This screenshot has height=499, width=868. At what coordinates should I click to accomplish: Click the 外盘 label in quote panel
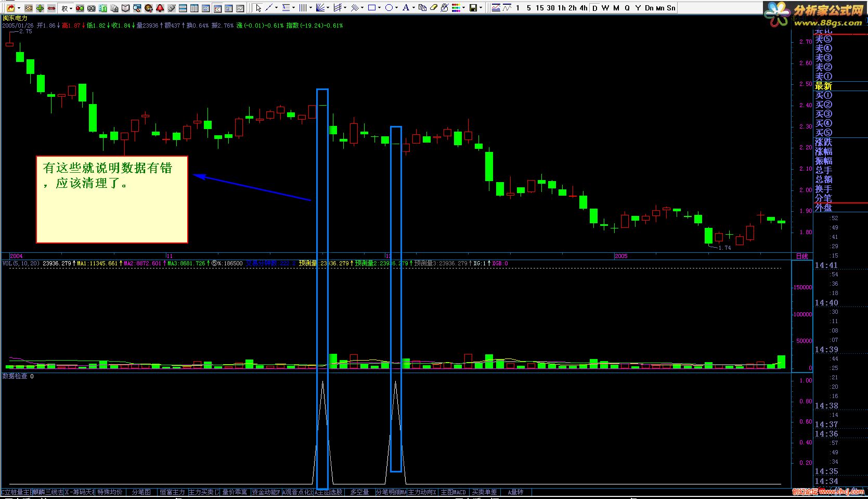point(824,207)
